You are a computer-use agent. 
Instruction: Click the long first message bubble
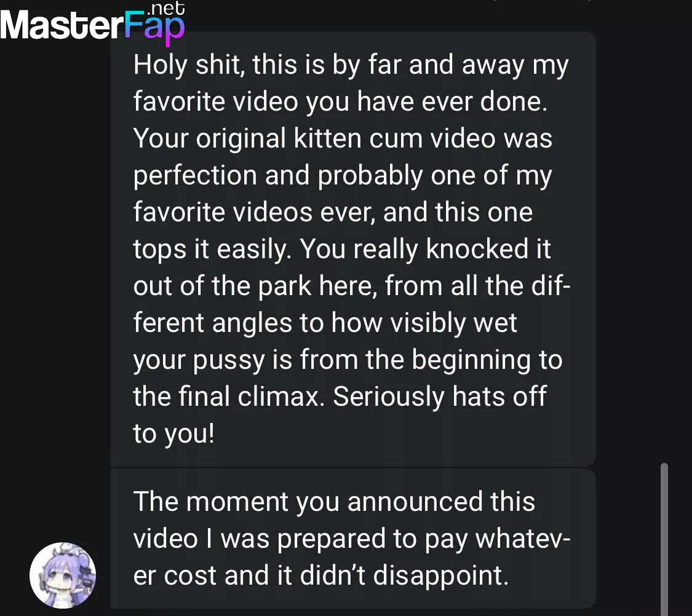tap(353, 249)
